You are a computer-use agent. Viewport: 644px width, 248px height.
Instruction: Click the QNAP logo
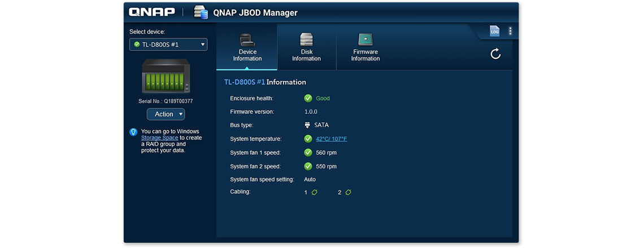[151, 12]
